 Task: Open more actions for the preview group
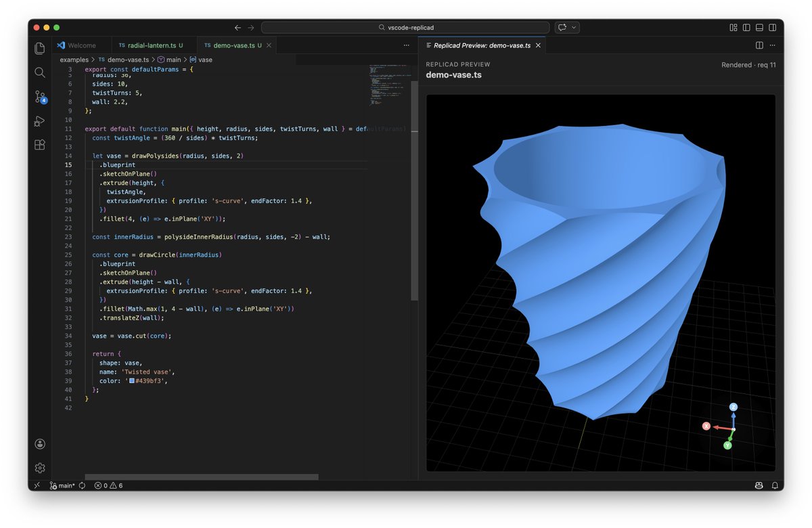point(773,45)
